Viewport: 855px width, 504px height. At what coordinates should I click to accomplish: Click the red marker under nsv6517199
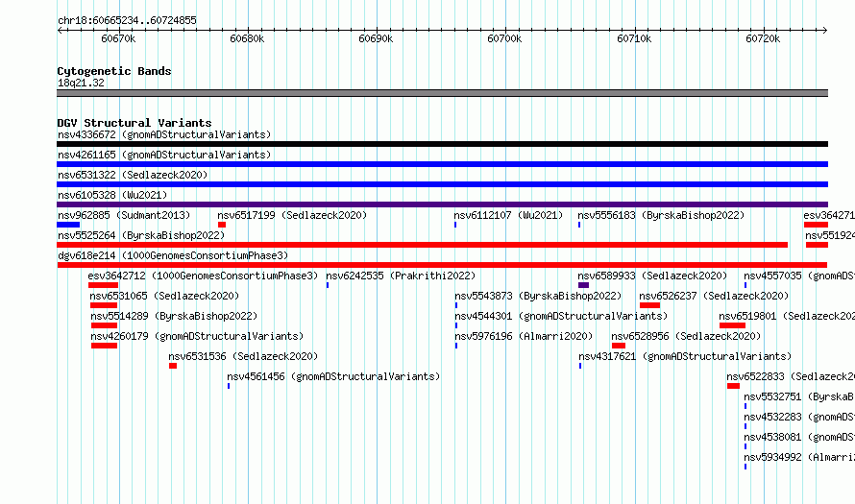pyautogui.click(x=221, y=225)
